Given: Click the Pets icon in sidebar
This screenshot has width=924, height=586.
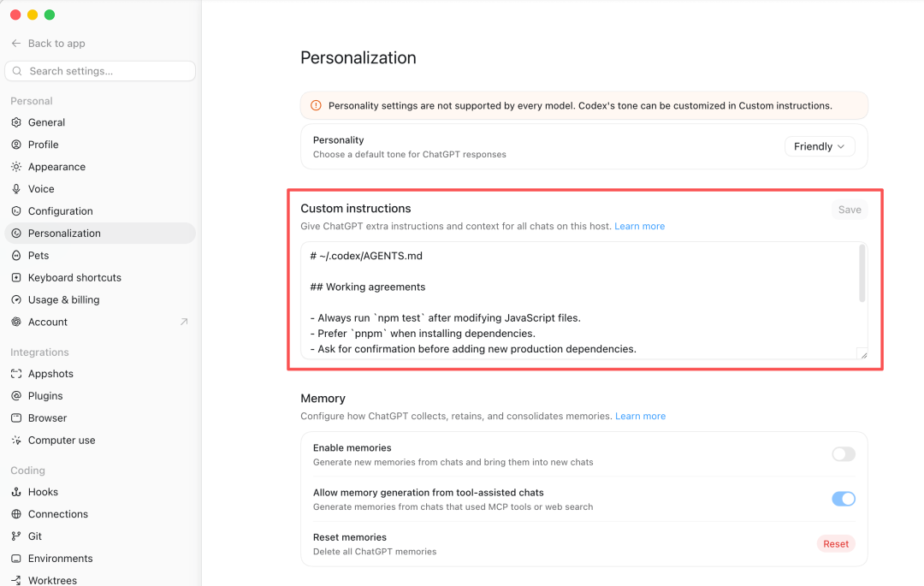Looking at the screenshot, I should tap(16, 256).
